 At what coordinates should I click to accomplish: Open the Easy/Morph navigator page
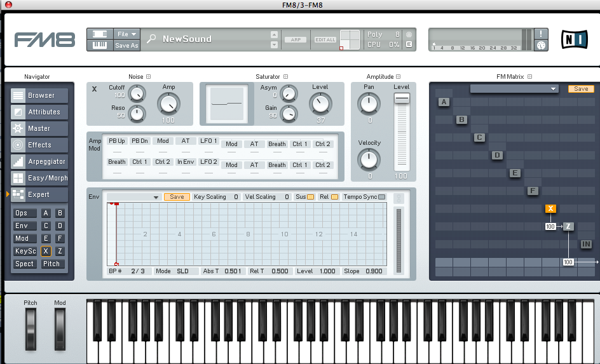pyautogui.click(x=39, y=178)
